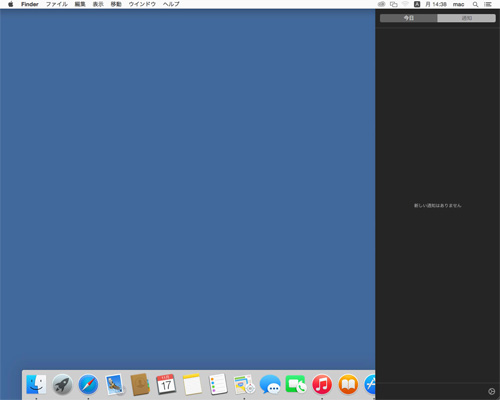Open iBooks orange book icon
The height and width of the screenshot is (400, 500).
coord(348,384)
